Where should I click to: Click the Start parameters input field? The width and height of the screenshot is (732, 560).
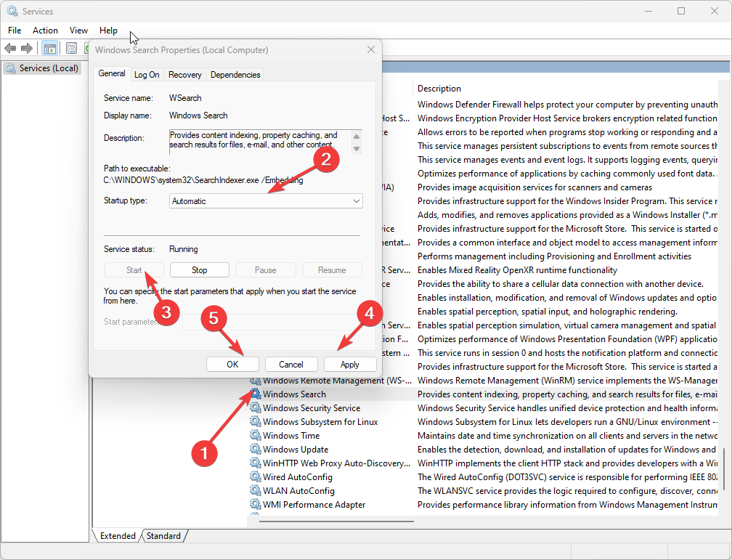tap(272, 322)
